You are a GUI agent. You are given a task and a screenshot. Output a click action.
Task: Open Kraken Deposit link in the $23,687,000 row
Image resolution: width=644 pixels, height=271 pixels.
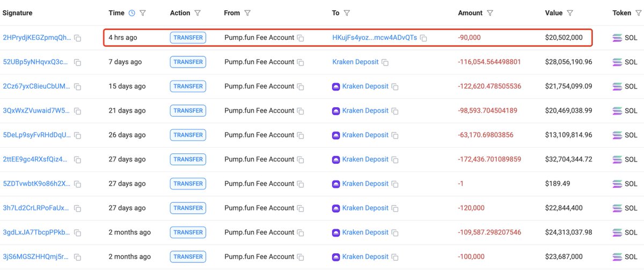coord(365,257)
